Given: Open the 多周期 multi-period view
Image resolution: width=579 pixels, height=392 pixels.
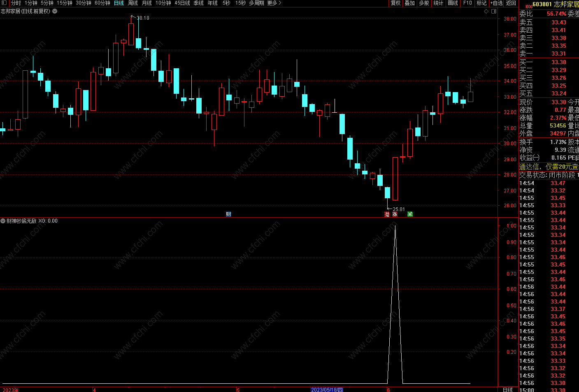Looking at the screenshot, I should (x=257, y=3).
